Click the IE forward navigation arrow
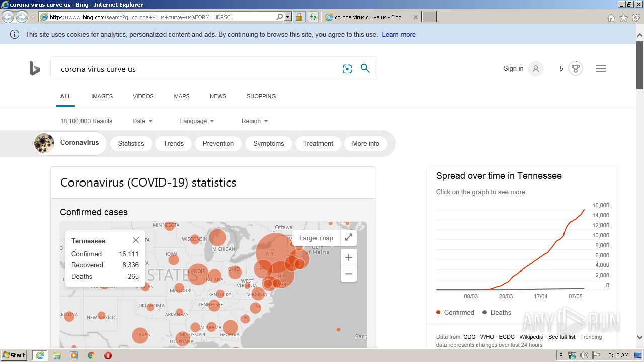 coord(22,17)
